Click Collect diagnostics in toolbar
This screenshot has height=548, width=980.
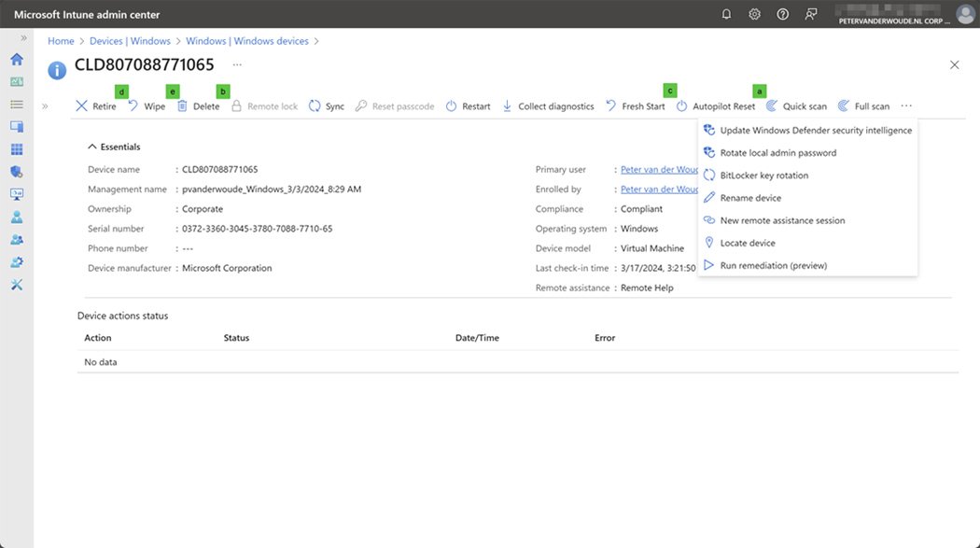[548, 106]
